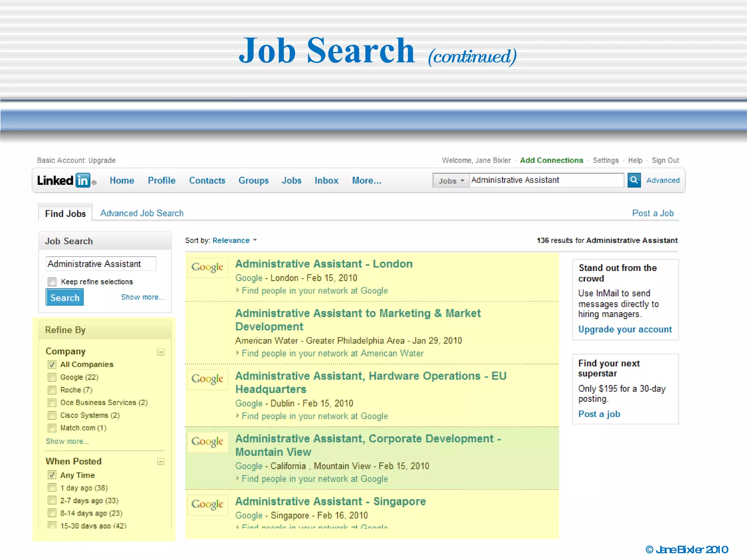The image size is (747, 560).
Task: Check the Oce Business Services (2) filter
Action: [52, 402]
